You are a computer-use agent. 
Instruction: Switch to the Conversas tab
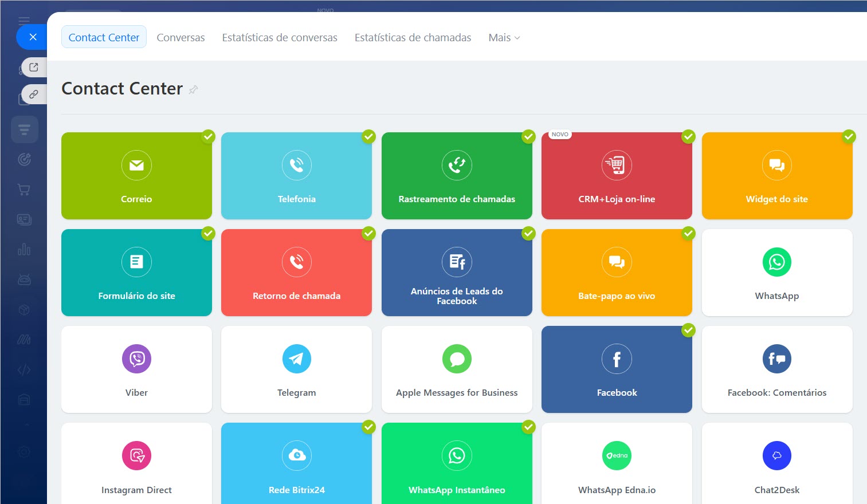(181, 38)
